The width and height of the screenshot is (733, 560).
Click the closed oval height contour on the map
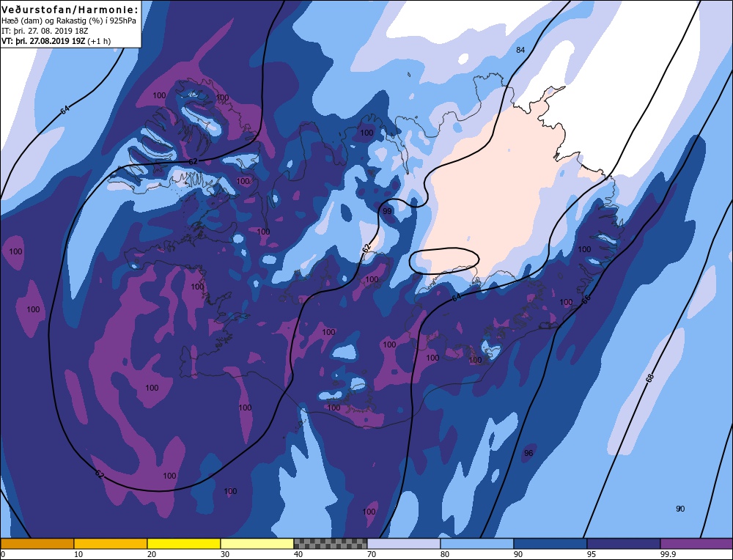pos(444,261)
